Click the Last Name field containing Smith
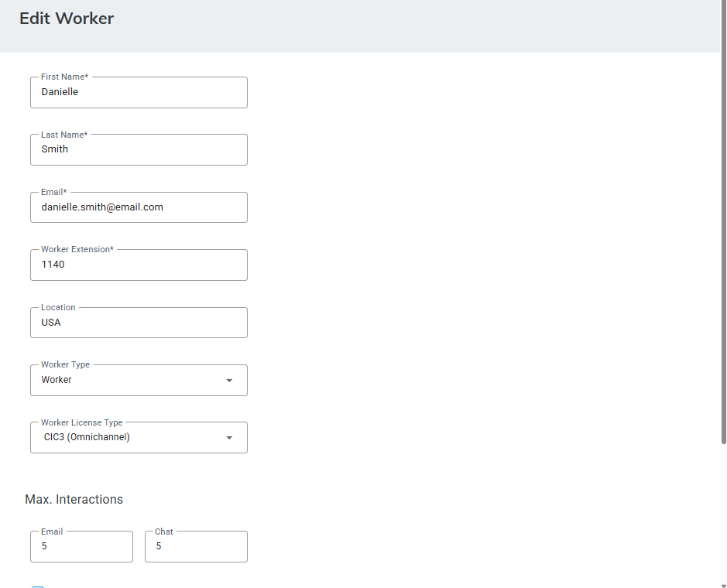 pos(139,149)
